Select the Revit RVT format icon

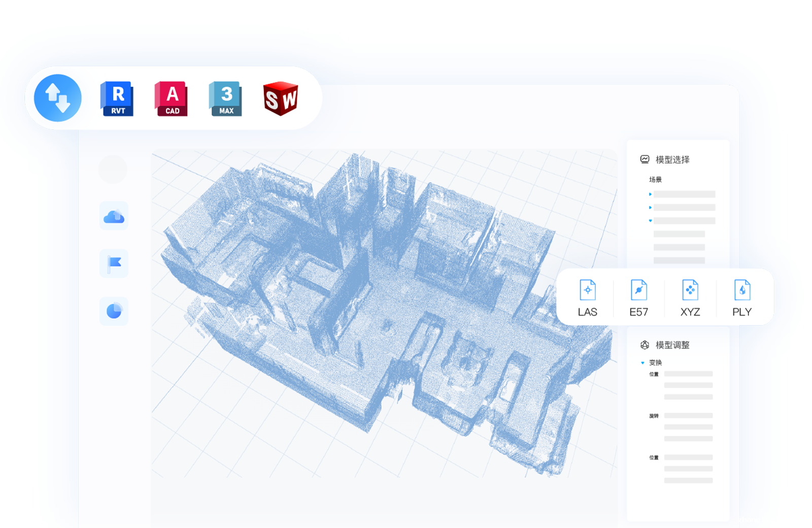(117, 98)
